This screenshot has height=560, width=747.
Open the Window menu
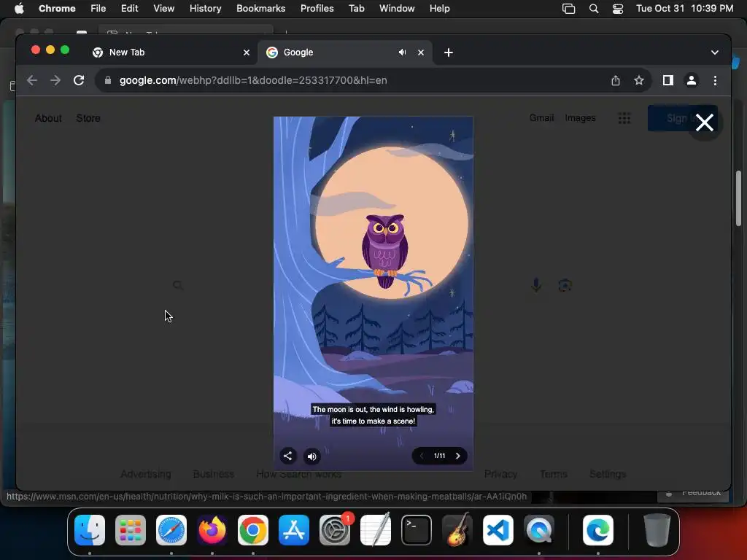pos(397,9)
